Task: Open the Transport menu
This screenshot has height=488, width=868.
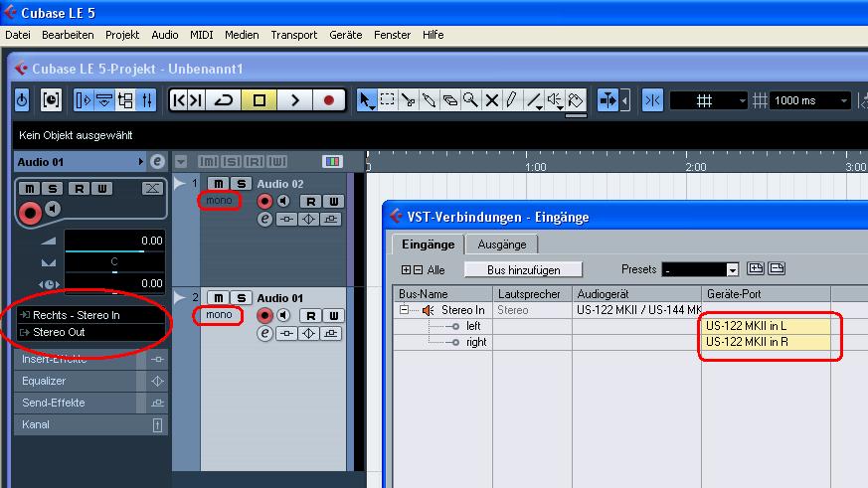Action: tap(294, 35)
